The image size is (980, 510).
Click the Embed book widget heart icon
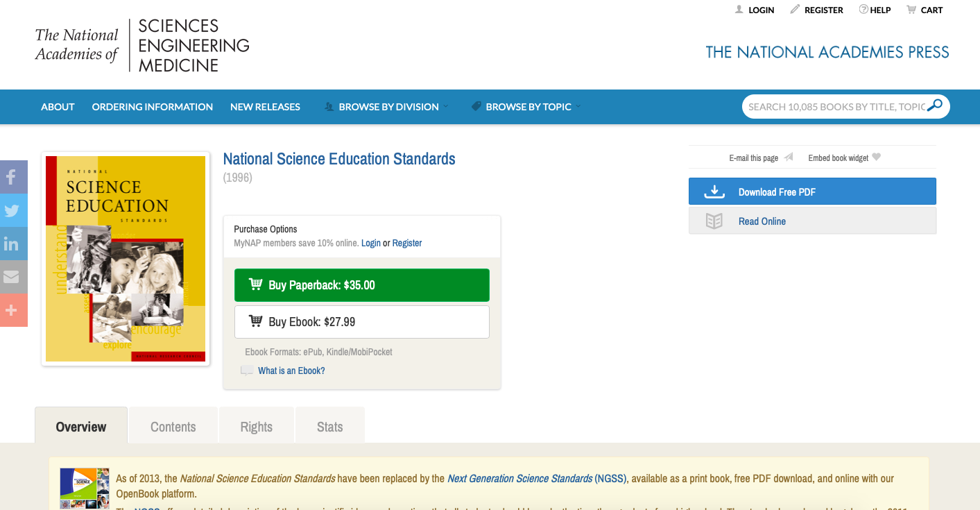(x=877, y=158)
